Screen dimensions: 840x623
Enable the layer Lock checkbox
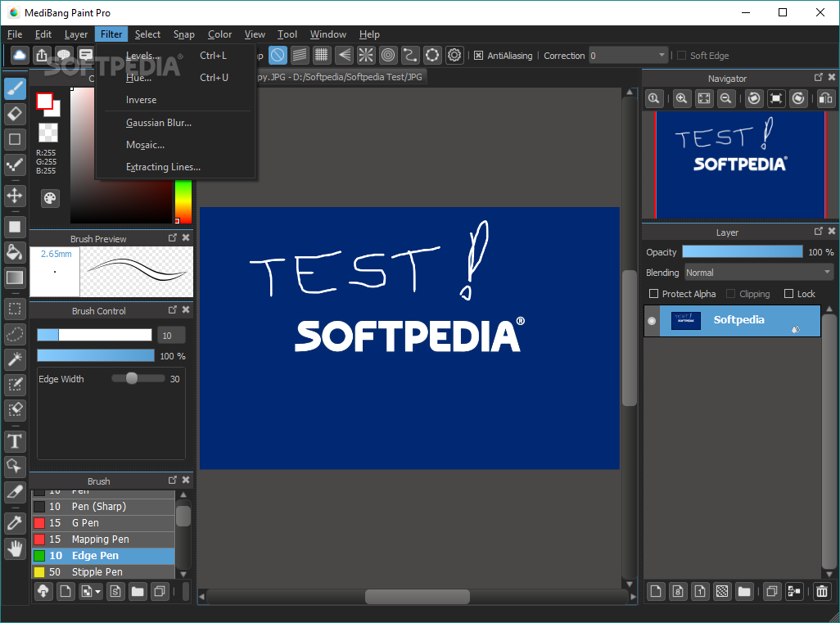[x=788, y=294]
